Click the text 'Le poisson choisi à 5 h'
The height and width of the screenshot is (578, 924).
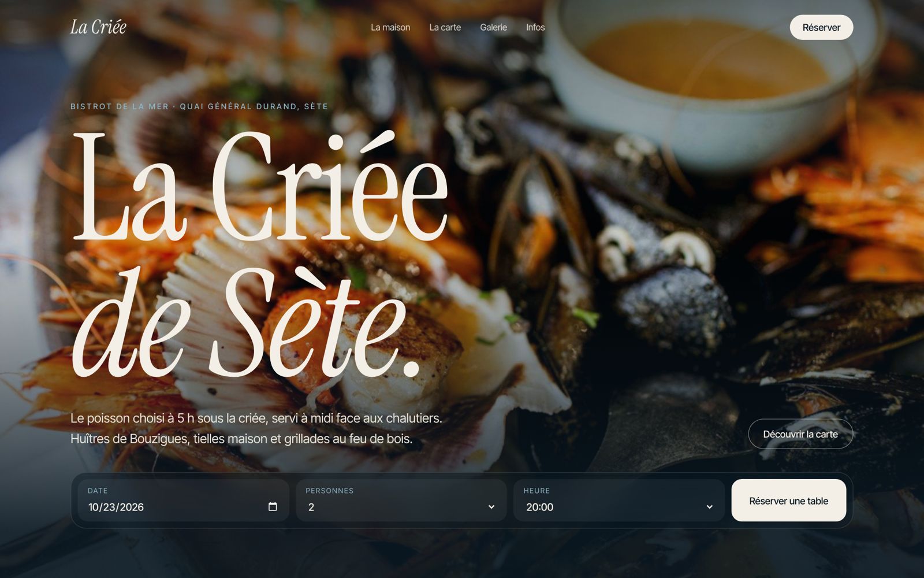[132, 418]
